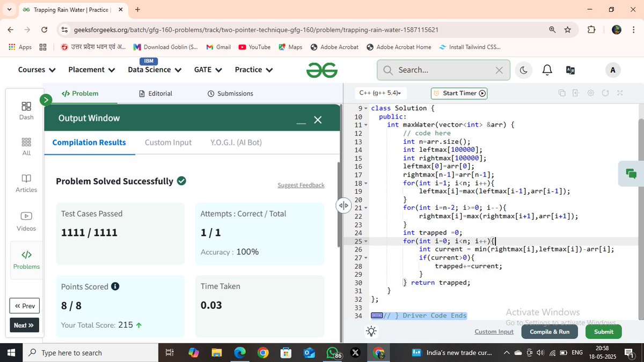The width and height of the screenshot is (644, 362).
Task: Open the Courses dropdown menu
Action: 37,70
